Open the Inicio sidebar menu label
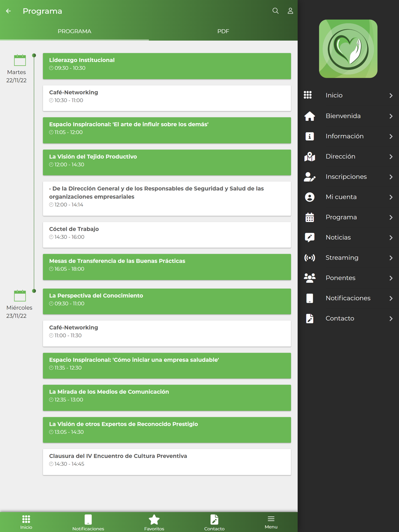 (x=334, y=95)
